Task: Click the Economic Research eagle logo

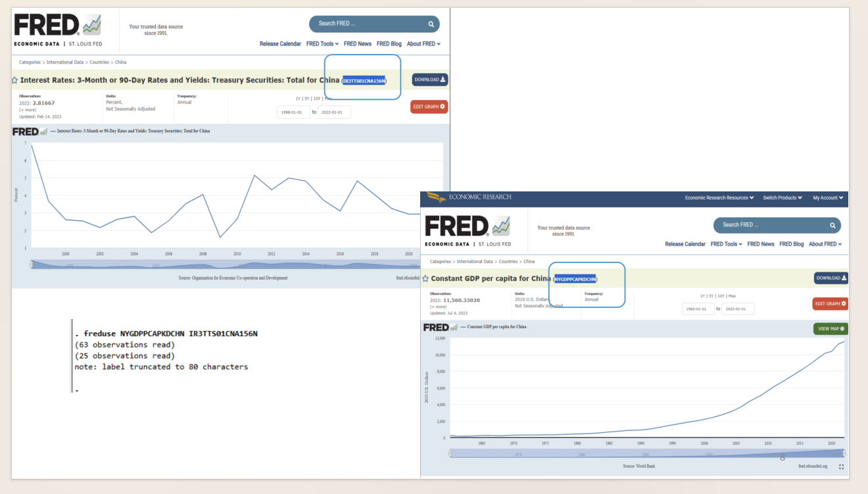Action: [x=437, y=197]
